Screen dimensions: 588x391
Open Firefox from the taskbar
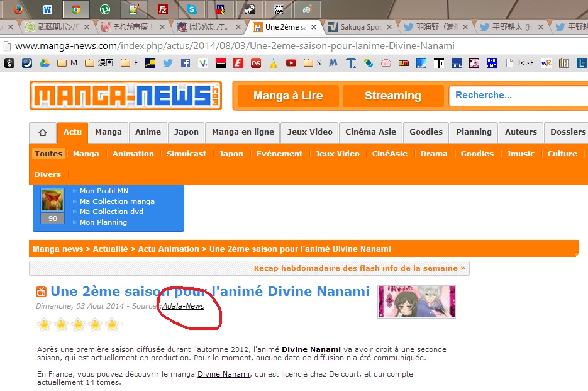[18, 9]
